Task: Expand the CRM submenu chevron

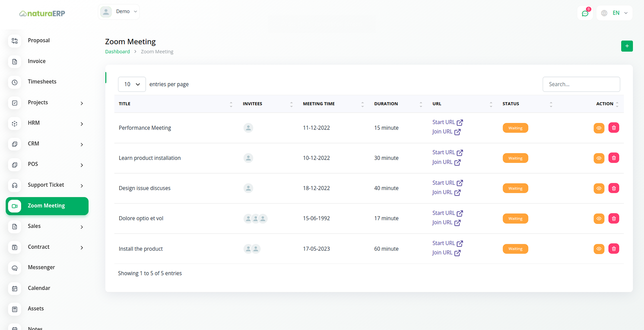Action: click(82, 144)
